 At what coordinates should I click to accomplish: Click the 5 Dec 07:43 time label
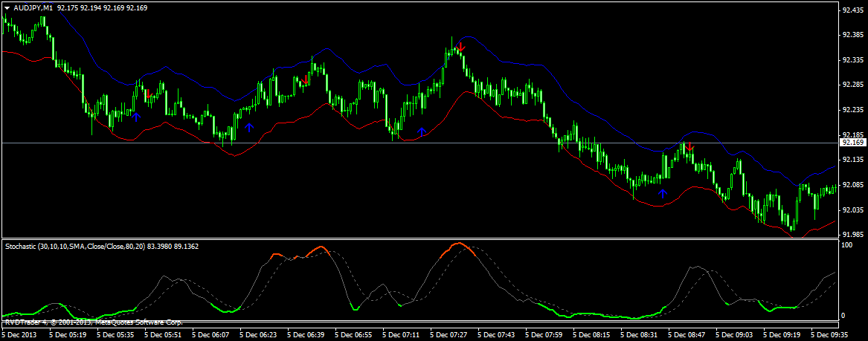click(x=497, y=334)
